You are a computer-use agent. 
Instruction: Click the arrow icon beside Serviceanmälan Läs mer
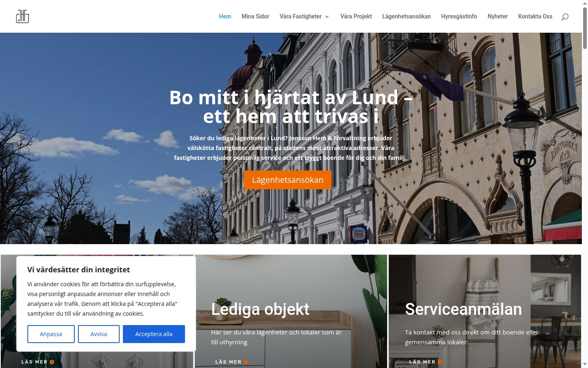point(440,362)
